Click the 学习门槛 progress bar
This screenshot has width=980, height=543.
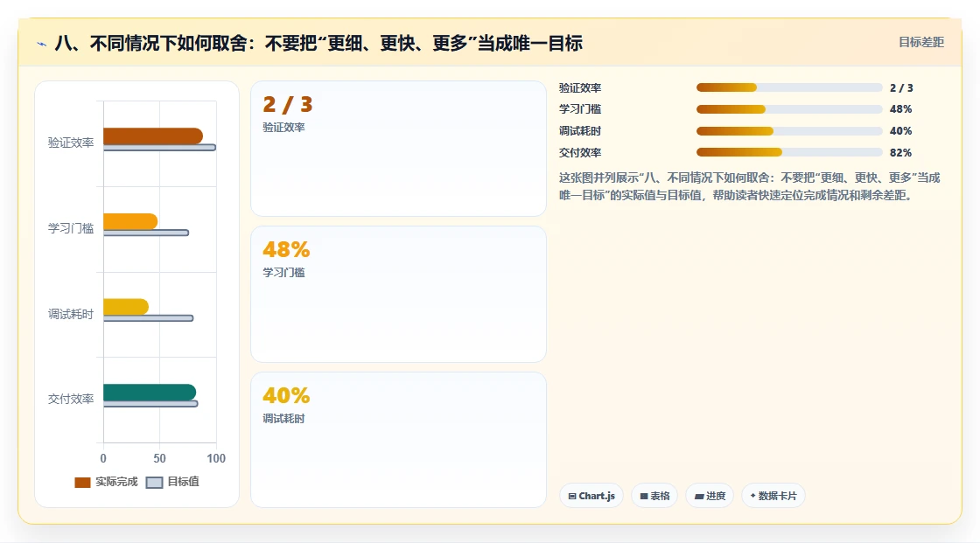pyautogui.click(x=789, y=109)
